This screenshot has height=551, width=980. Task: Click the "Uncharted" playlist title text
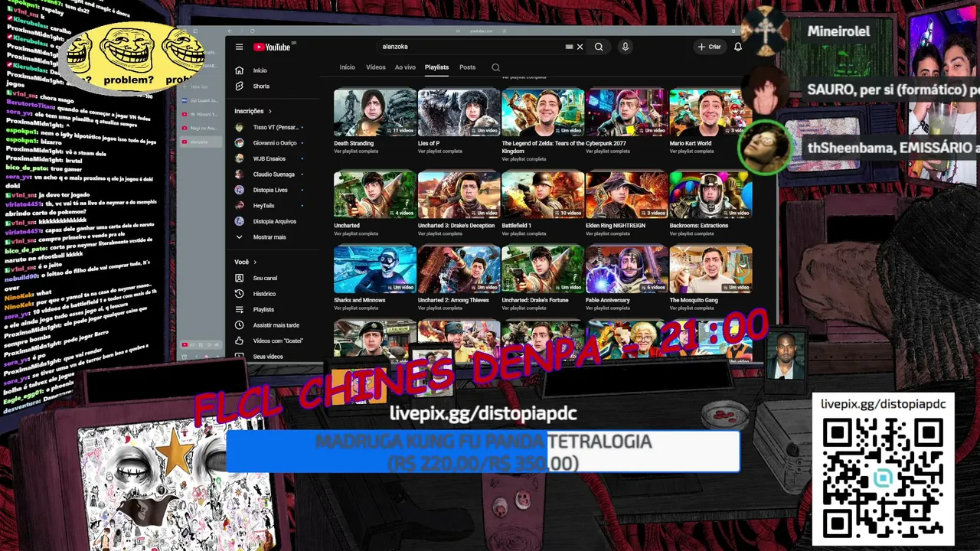click(347, 226)
